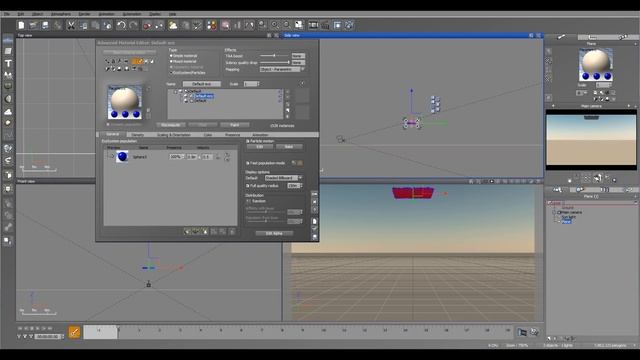Adjust the TAA boost slider
Image resolution: width=640 pixels, height=360 pixels.
coord(274,56)
